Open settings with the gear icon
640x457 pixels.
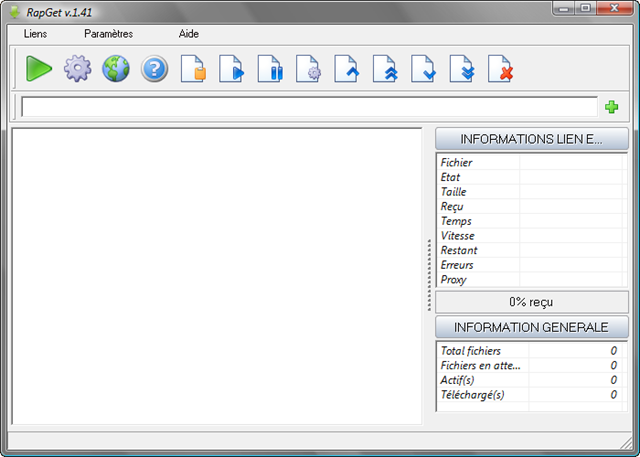pyautogui.click(x=77, y=69)
